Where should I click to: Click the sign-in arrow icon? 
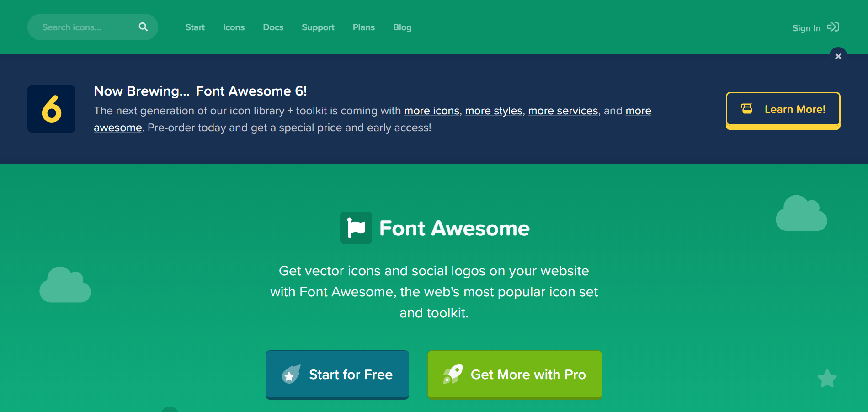click(833, 27)
